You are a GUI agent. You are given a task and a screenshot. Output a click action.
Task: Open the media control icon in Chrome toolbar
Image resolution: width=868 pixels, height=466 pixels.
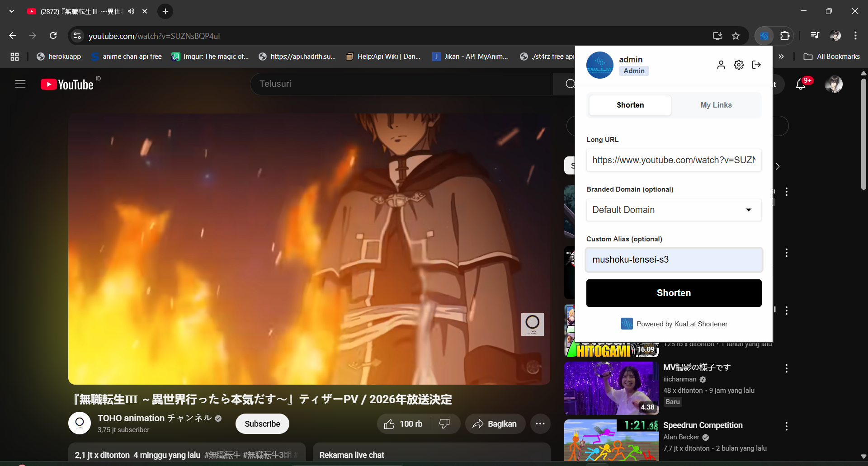[x=815, y=35]
